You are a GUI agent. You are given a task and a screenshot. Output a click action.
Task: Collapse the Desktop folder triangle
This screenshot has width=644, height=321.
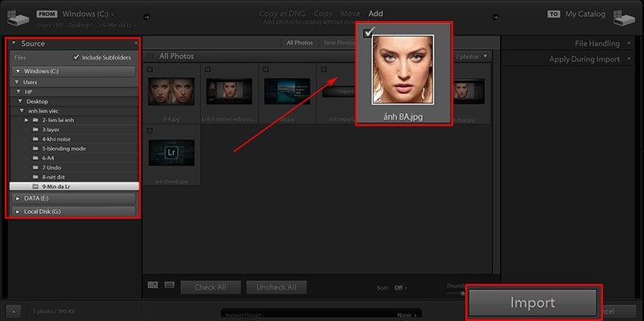coord(21,101)
